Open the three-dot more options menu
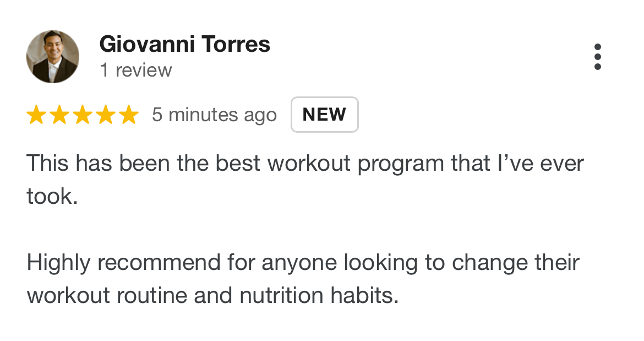 598,57
